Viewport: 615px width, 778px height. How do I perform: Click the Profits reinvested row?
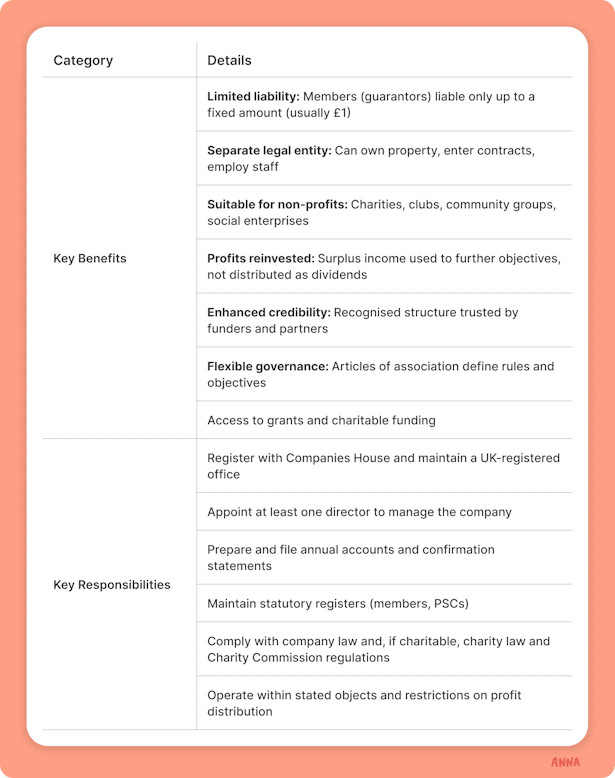(x=384, y=266)
